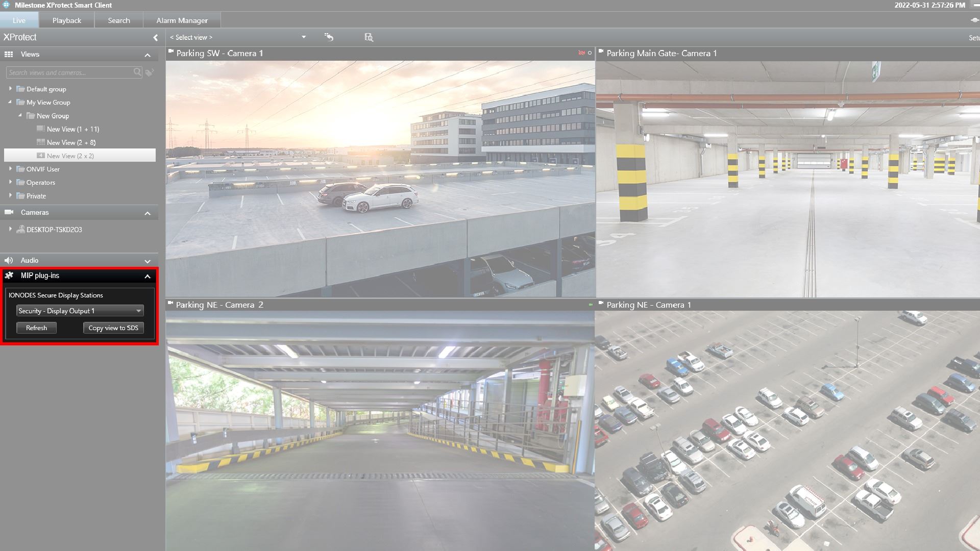Image resolution: width=980 pixels, height=551 pixels.
Task: Expand the ONVIF User group arrow
Action: pyautogui.click(x=10, y=169)
